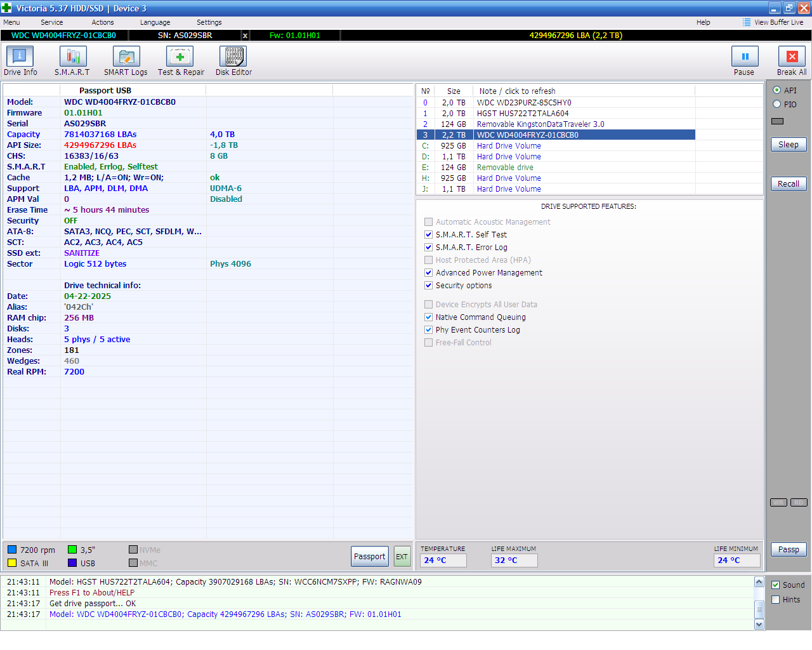Viewport: 812px width, 650px height.
Task: Click the Passp button in the sidebar
Action: 789,550
